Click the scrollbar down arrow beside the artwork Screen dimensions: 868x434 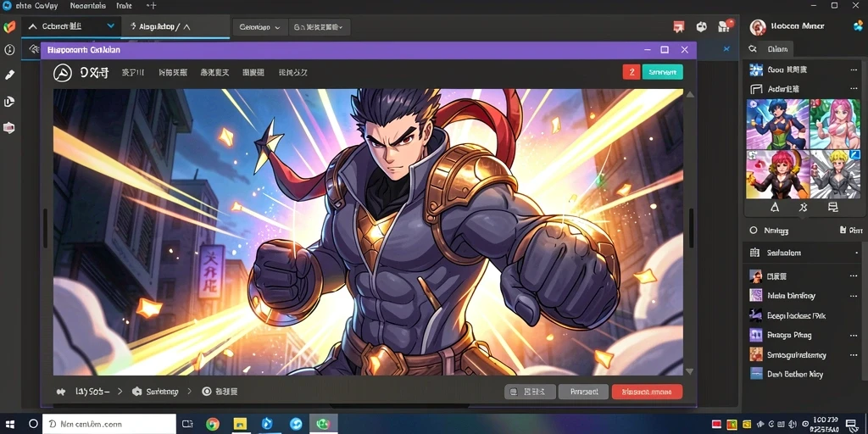(x=689, y=371)
